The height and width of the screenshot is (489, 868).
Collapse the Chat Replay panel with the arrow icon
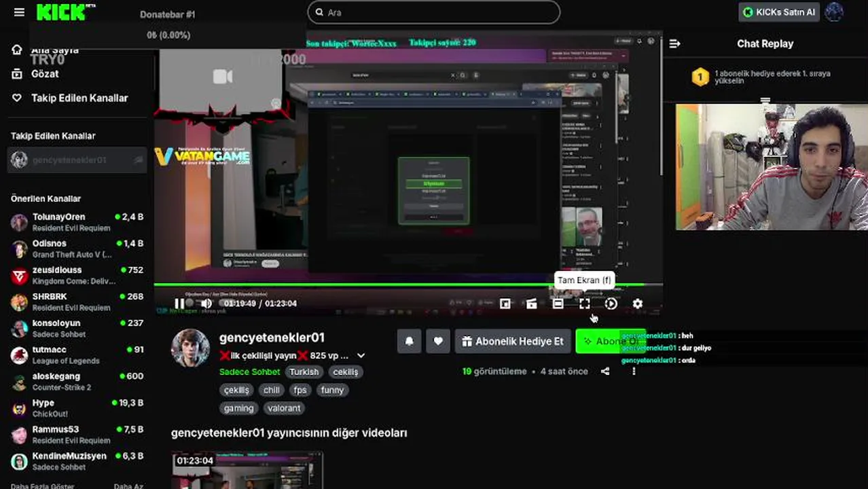pyautogui.click(x=674, y=43)
